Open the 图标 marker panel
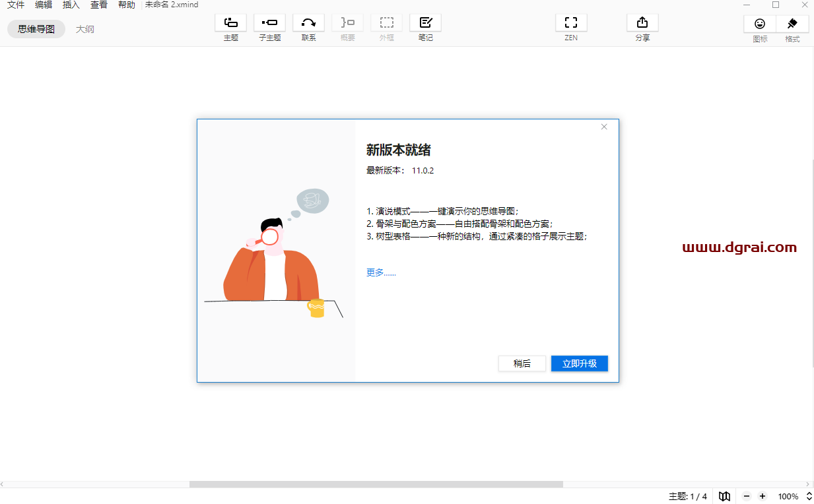This screenshot has height=504, width=814. 760,24
